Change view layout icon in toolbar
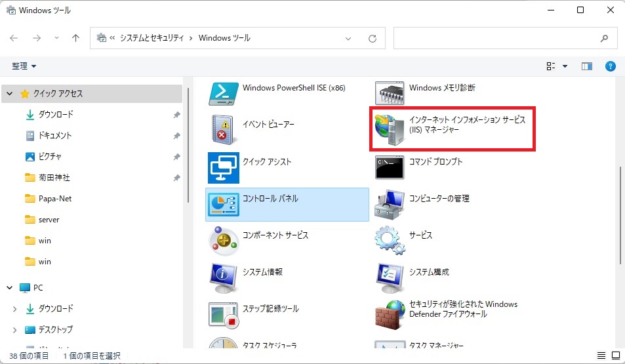The width and height of the screenshot is (625, 364). pyautogui.click(x=551, y=66)
